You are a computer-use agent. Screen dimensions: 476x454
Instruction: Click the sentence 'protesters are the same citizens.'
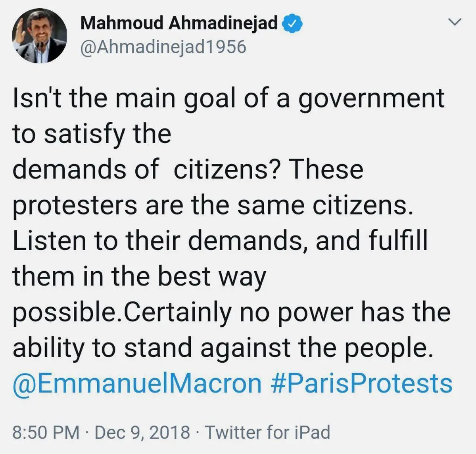coord(213,206)
